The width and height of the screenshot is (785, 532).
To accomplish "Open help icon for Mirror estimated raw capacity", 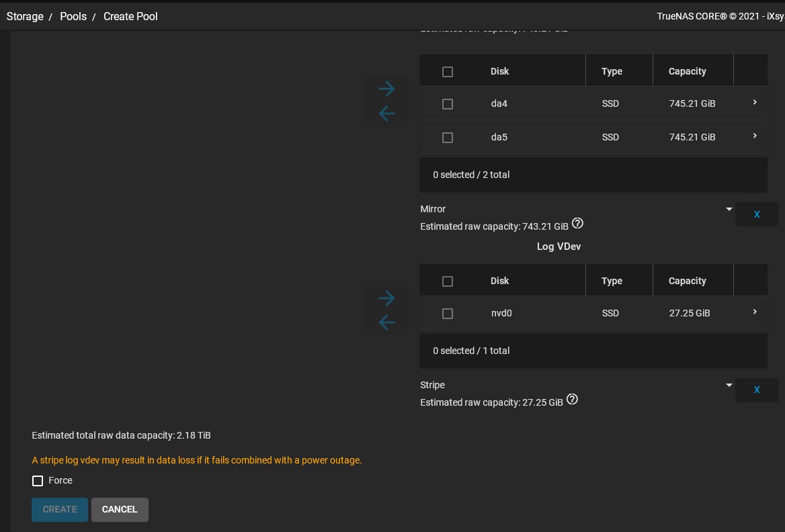I will click(577, 223).
